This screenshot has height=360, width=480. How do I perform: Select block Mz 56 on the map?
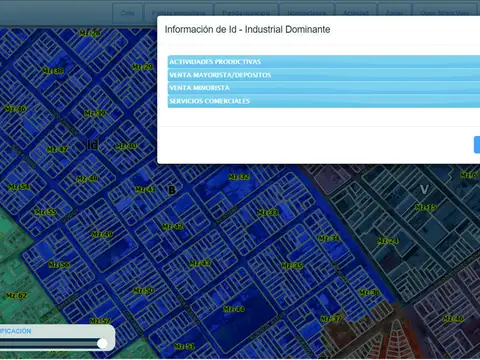coord(59,265)
